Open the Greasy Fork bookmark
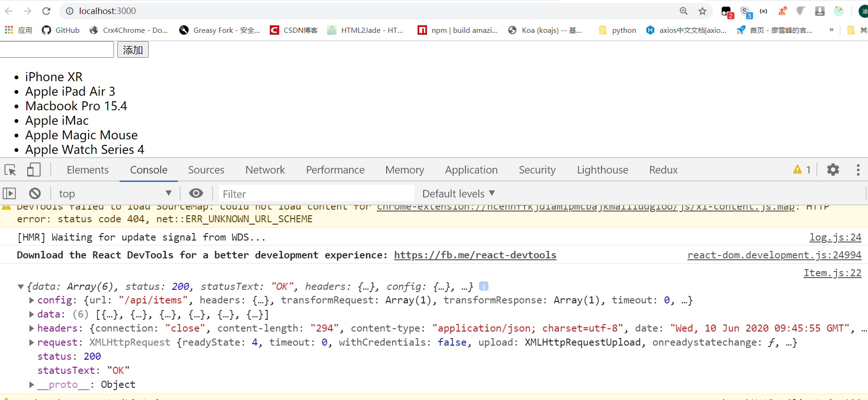Image resolution: width=868 pixels, height=400 pixels. [220, 30]
